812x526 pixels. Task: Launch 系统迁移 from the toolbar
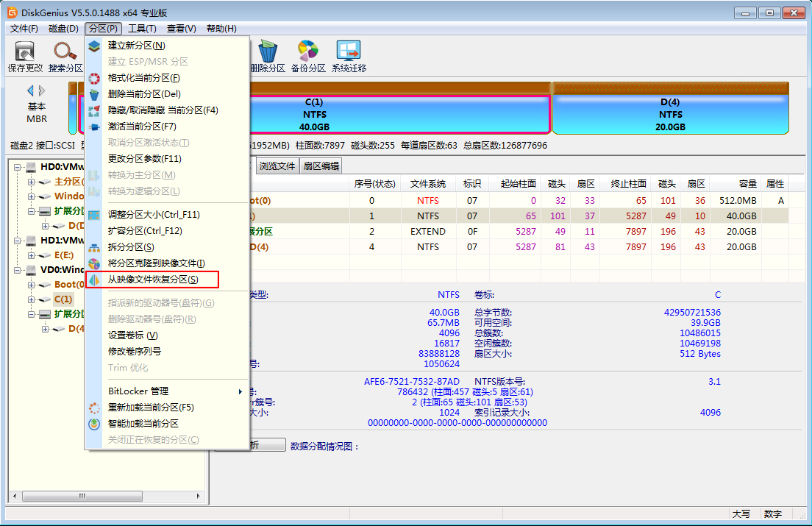349,52
